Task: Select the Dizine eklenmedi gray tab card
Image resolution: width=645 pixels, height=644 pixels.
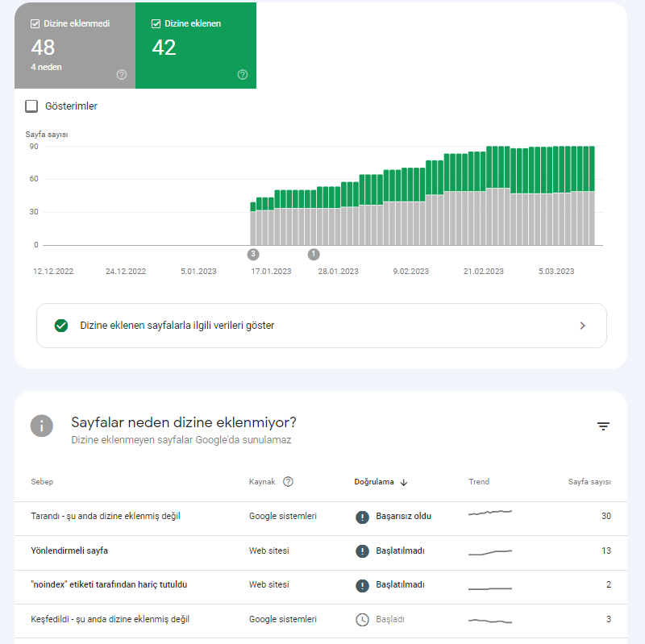Action: tap(75, 46)
